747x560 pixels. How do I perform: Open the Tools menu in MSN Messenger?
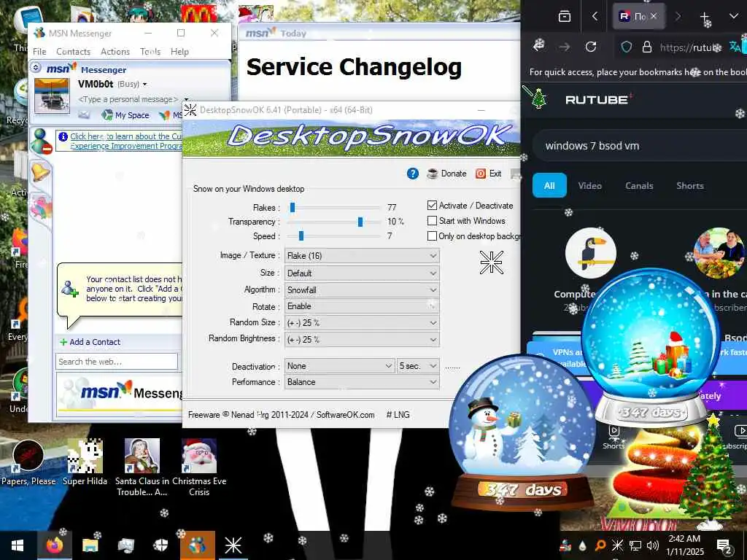[150, 52]
